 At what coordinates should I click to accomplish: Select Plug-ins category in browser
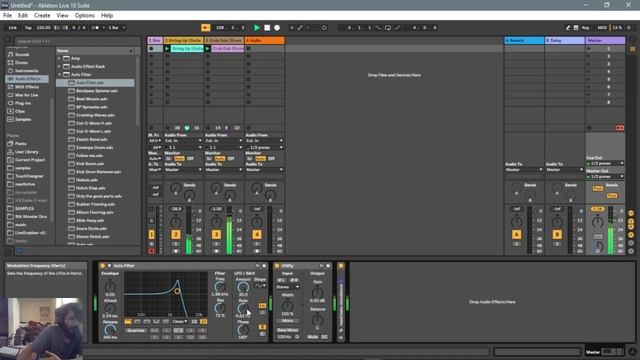pos(23,103)
